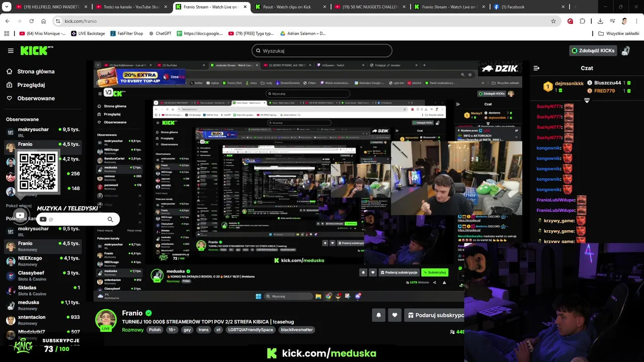Click the Zdobądź KICKs button
644x362 pixels.
coord(593,51)
